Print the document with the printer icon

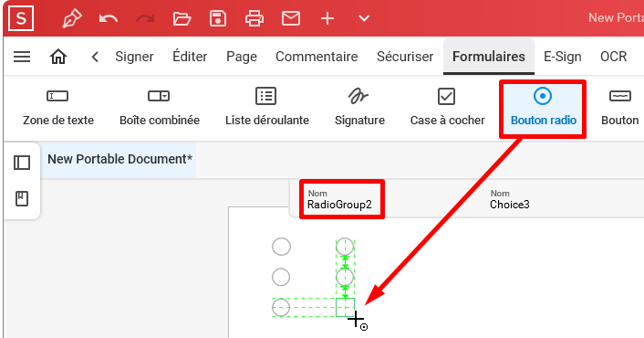(254, 18)
